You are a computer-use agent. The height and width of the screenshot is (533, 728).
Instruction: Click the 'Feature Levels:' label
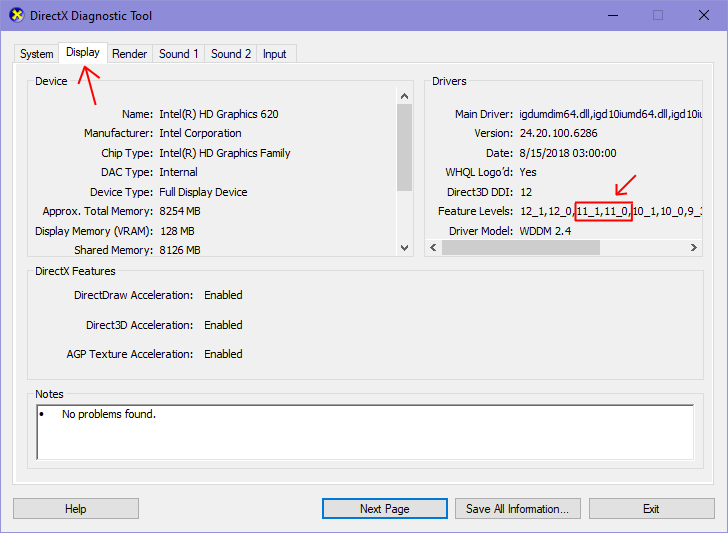click(475, 211)
